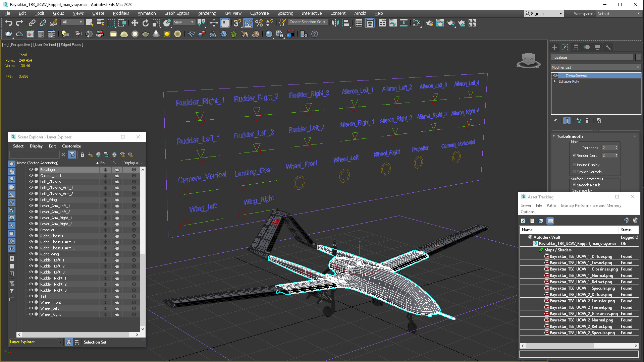
Task: Enable Explicit Normals checkbox
Action: [x=574, y=172]
